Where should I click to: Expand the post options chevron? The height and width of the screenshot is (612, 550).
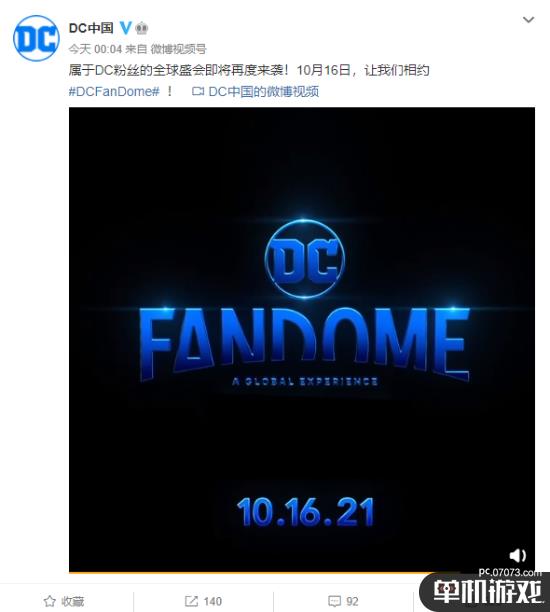click(528, 20)
